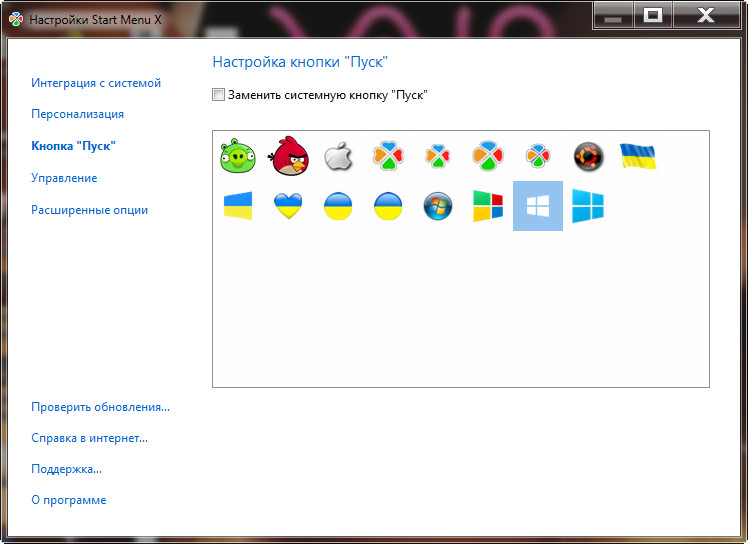
Task: Select the waving Ukrainian flag icon
Action: pos(638,156)
